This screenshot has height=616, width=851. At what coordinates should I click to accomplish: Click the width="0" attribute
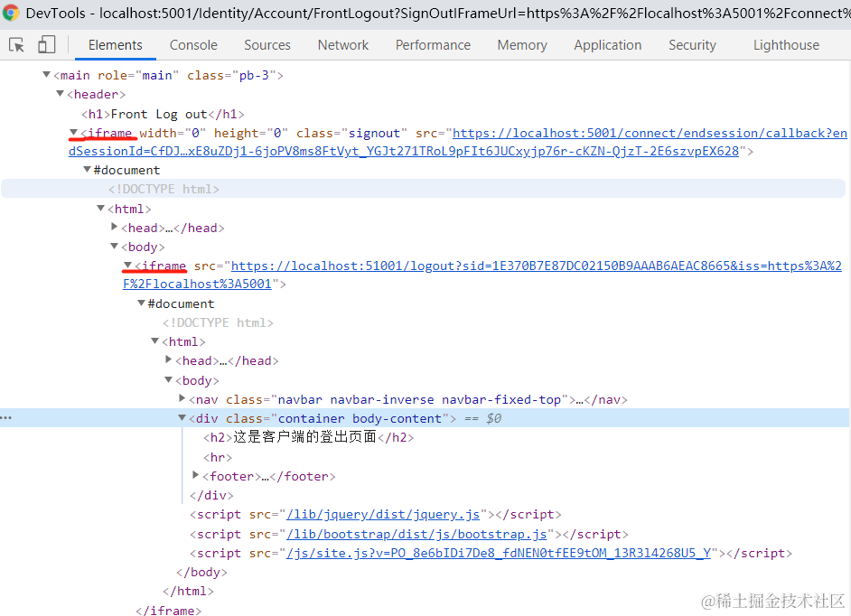[x=173, y=133]
